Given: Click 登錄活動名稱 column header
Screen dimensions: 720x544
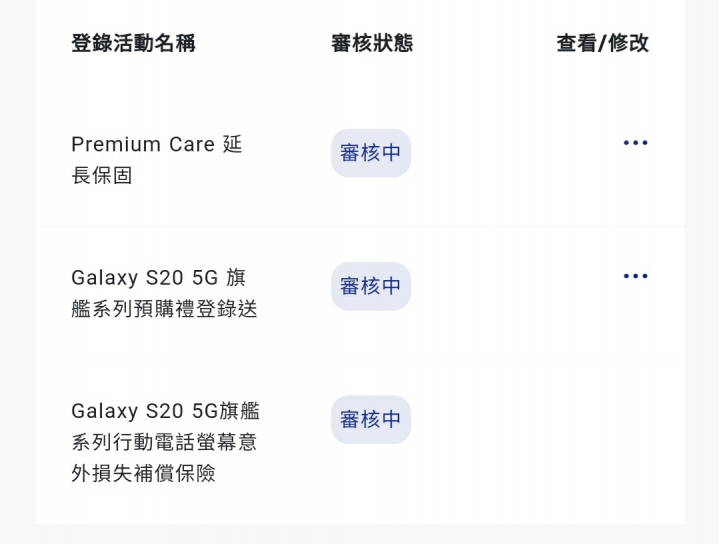Looking at the screenshot, I should 133,43.
